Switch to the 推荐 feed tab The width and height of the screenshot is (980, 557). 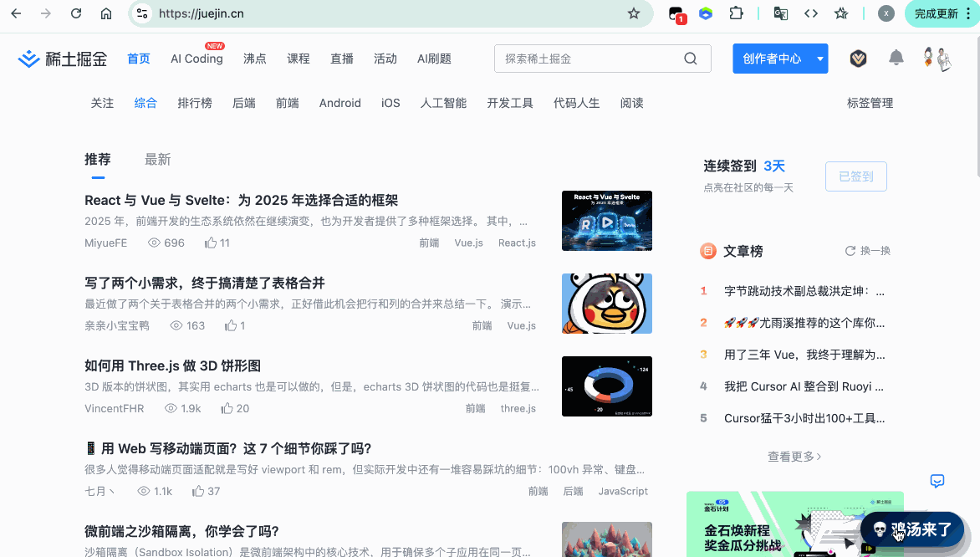[98, 160]
